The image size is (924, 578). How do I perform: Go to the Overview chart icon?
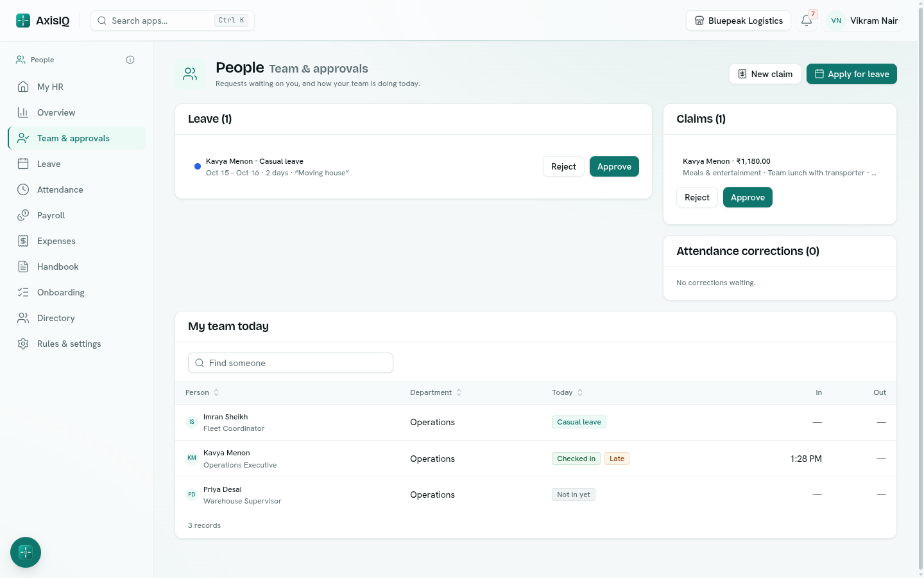[x=23, y=112]
